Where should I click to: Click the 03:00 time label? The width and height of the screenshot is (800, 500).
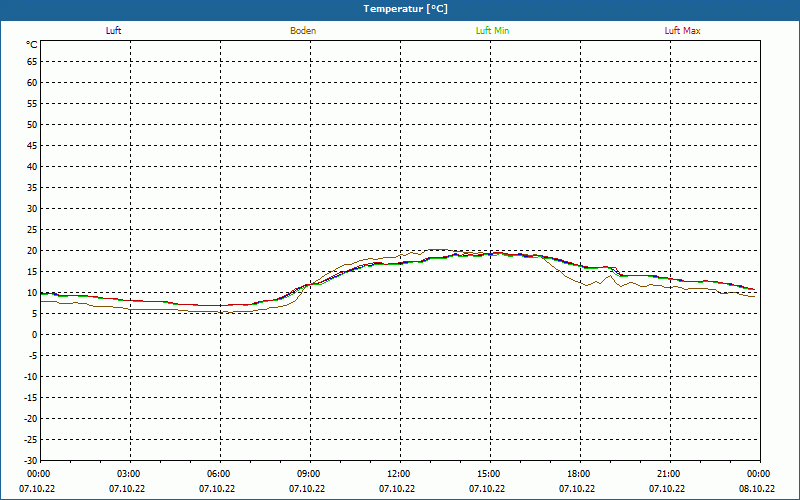(x=128, y=474)
